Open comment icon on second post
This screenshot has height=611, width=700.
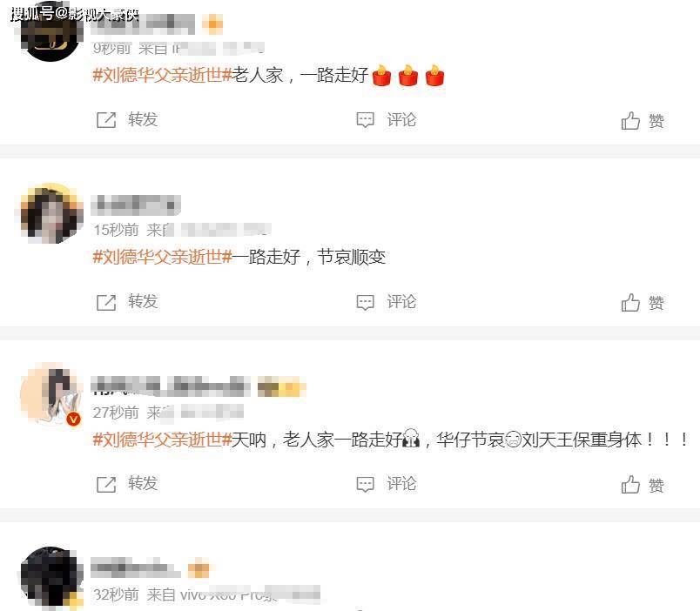pyautogui.click(x=365, y=302)
